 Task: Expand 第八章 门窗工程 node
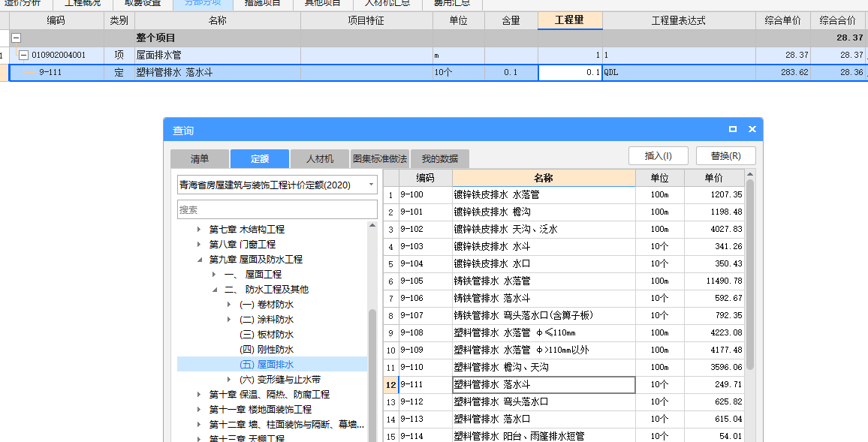tap(199, 244)
